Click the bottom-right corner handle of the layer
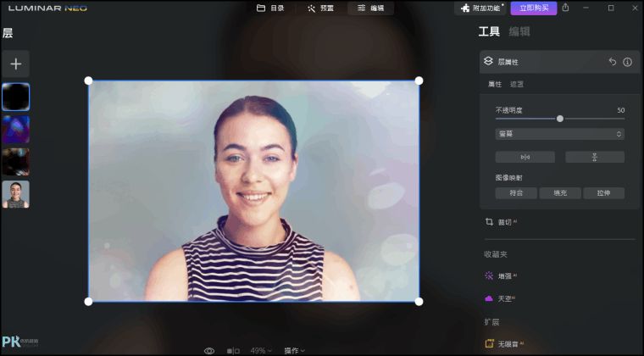 [419, 302]
